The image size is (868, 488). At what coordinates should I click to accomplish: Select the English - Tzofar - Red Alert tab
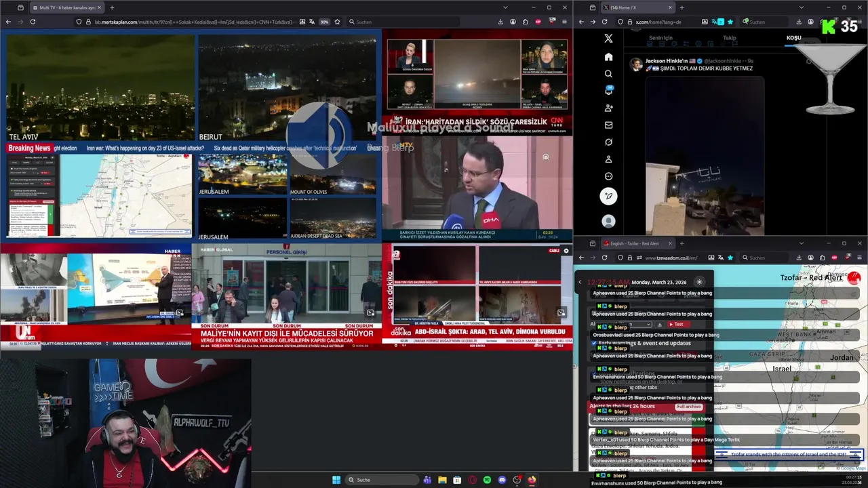pos(637,243)
